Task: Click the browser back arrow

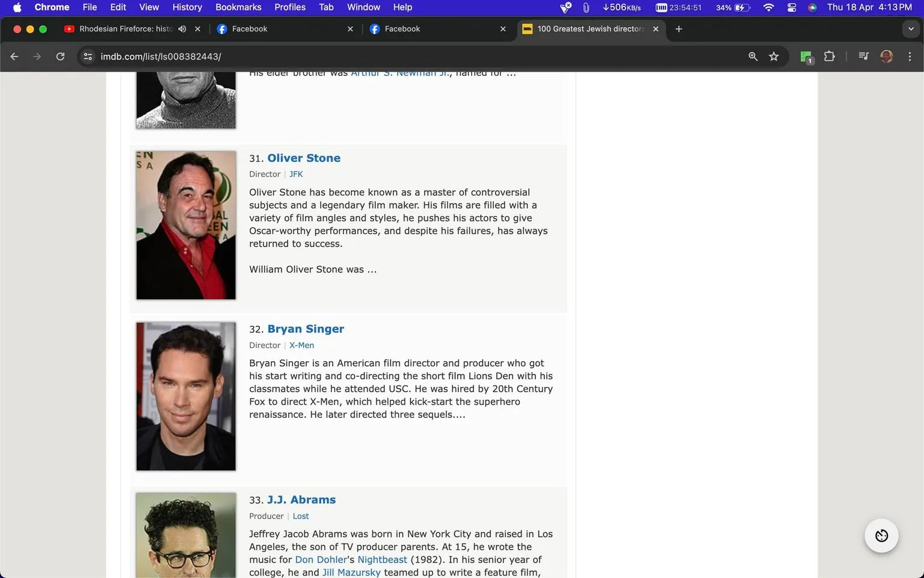Action: coord(14,56)
